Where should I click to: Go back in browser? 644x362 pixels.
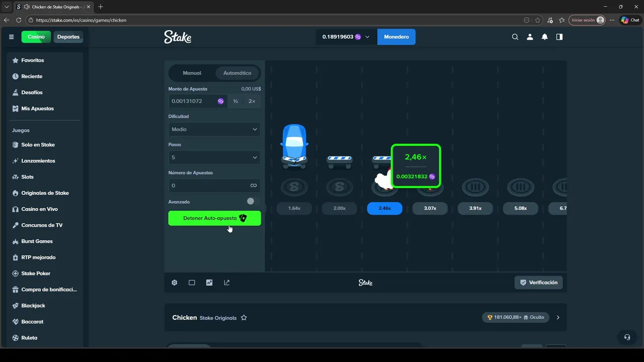point(7,20)
